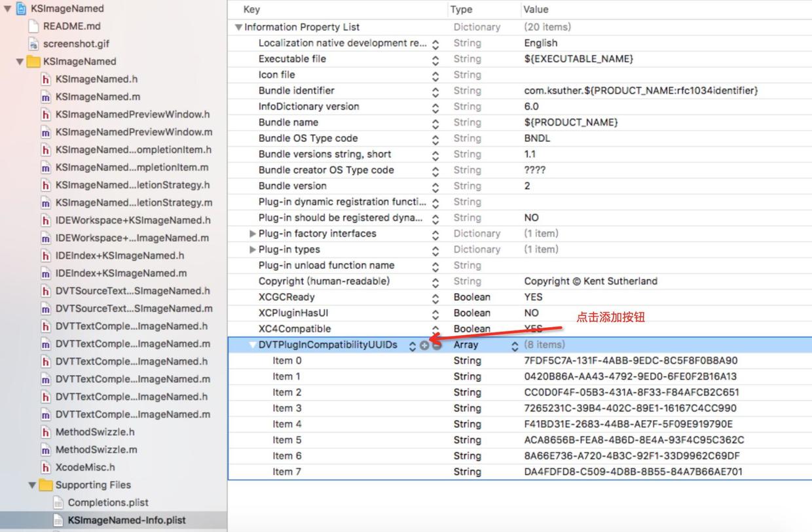Select the IDEWorkspace+...ImageNamed.m file name
This screenshot has width=812, height=532.
(x=132, y=238)
